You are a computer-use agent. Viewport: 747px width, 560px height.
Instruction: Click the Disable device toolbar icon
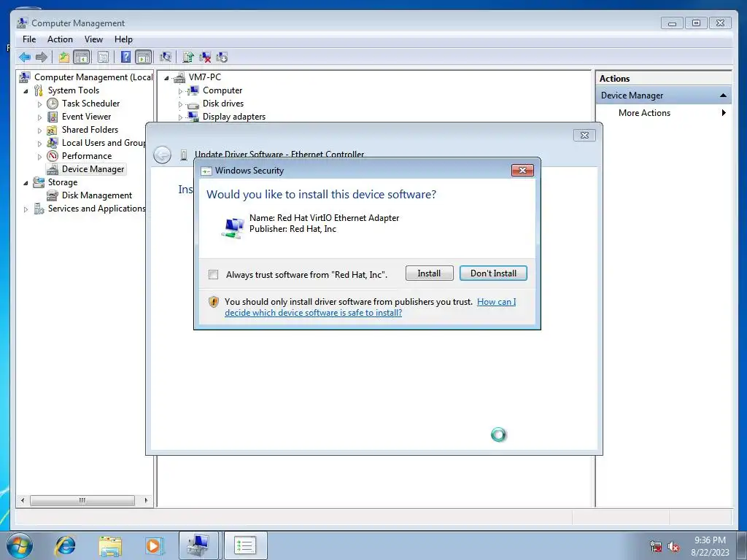point(222,58)
